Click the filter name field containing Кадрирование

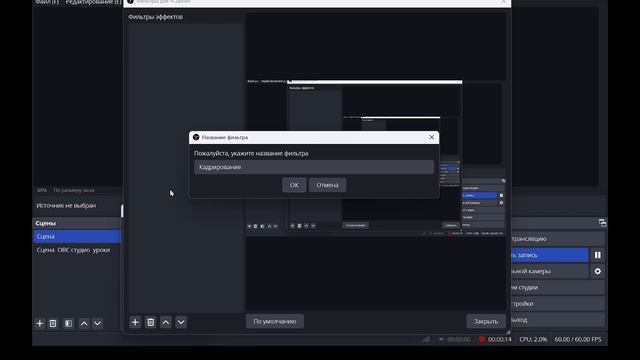tap(314, 167)
